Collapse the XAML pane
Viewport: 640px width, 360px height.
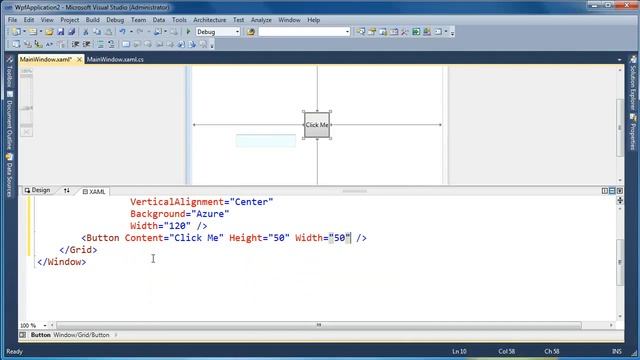coord(620,191)
